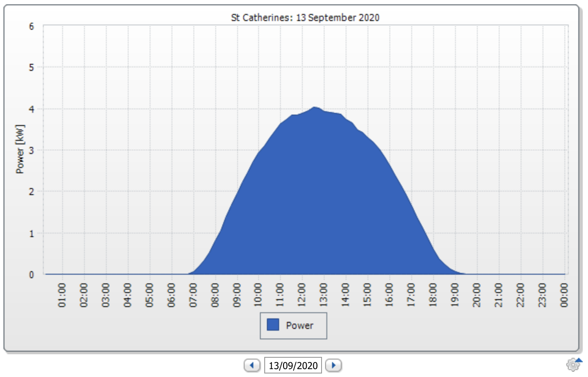Image resolution: width=588 pixels, height=377 pixels.
Task: Click the blue Power legend swatch
Action: [x=273, y=325]
